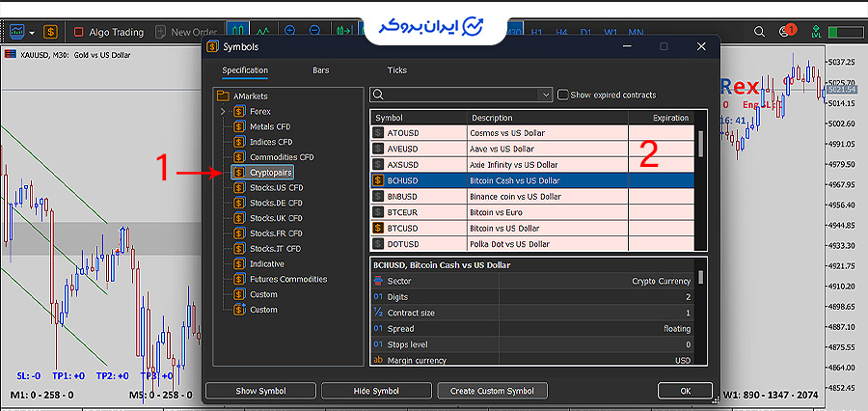Screen dimensions: 868x411
Task: Click the Indices CFD group icon
Action: pyautogui.click(x=238, y=142)
